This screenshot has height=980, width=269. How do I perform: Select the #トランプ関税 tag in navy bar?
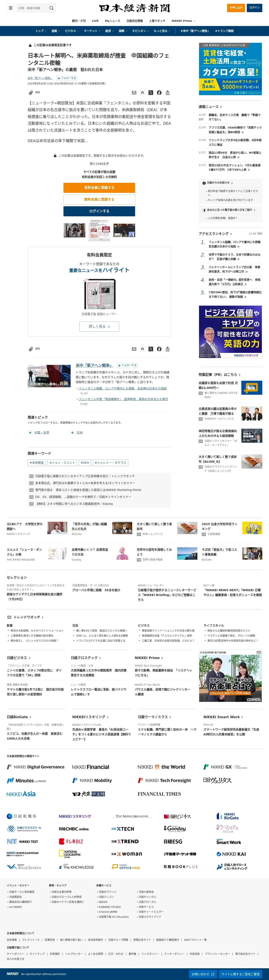[224, 31]
